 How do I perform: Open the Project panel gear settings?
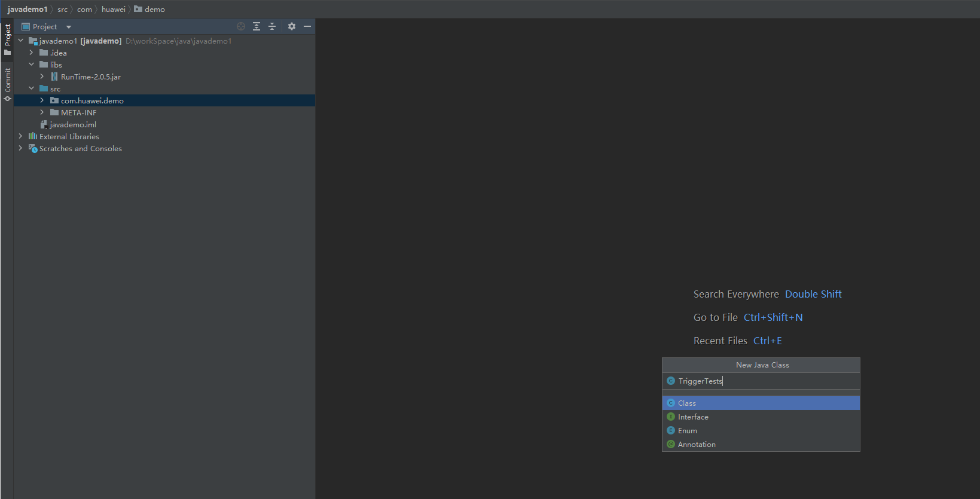292,26
